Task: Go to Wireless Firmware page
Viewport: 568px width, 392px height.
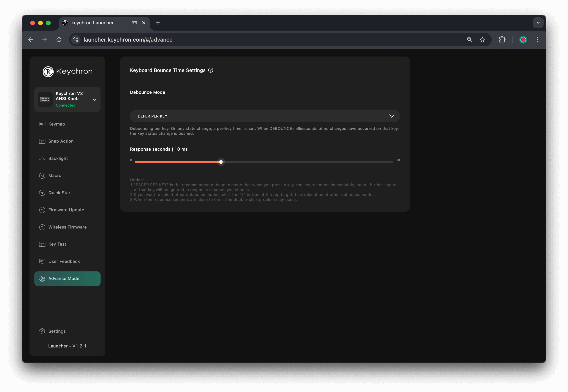Action: [67, 227]
